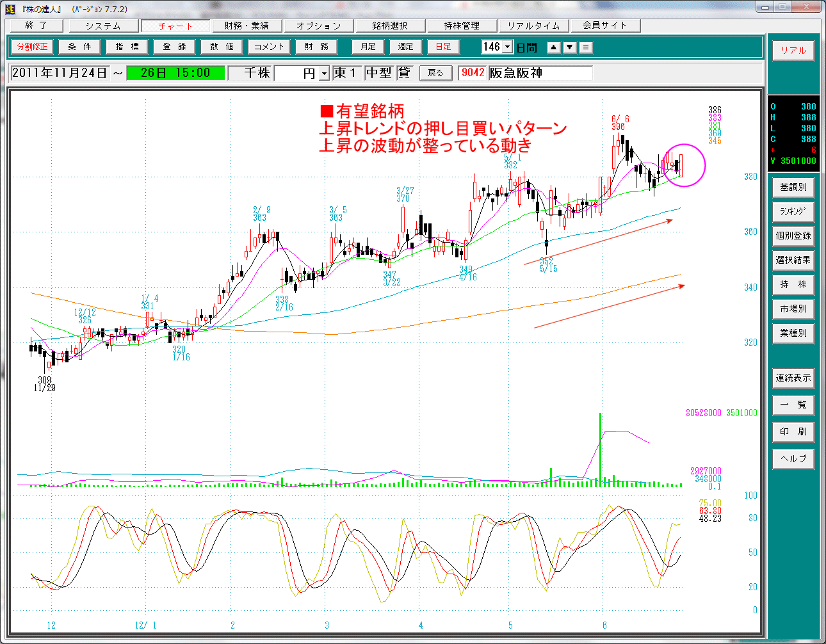Click the 条件 button
This screenshot has width=826, height=644.
[79, 47]
